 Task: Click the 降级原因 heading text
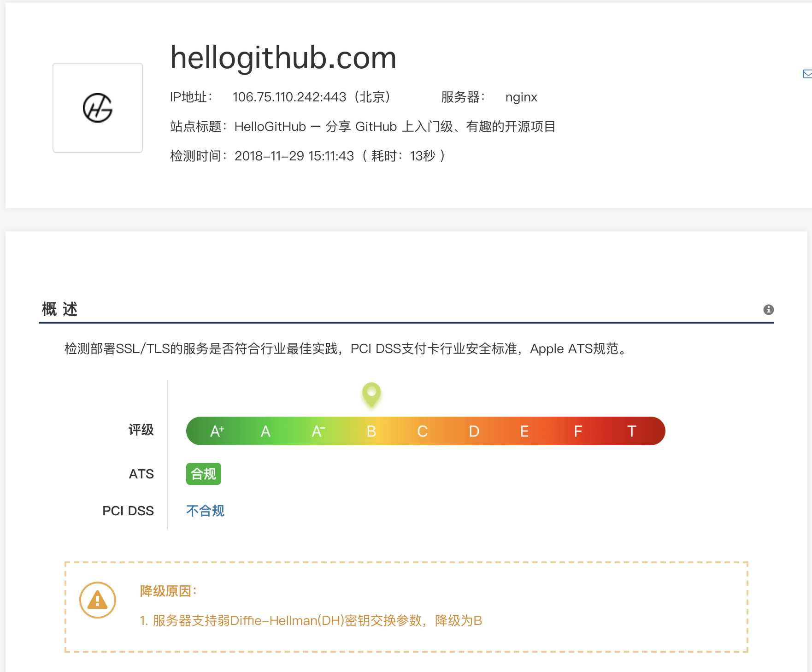168,591
